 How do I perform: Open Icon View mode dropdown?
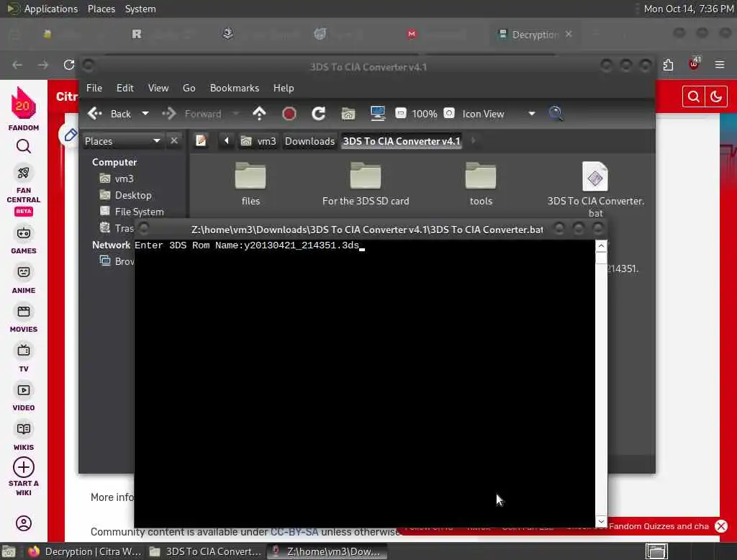tap(498, 114)
